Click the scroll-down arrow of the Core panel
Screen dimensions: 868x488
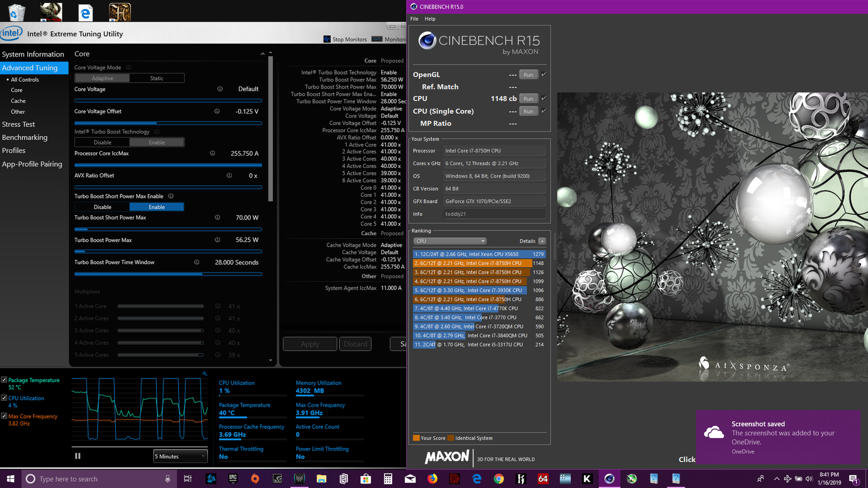coord(270,360)
